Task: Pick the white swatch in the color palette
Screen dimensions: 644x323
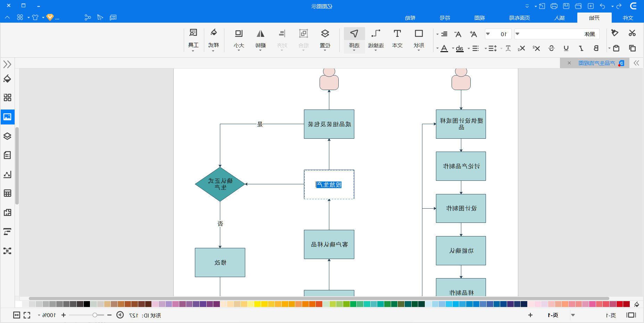Action: click(18, 304)
